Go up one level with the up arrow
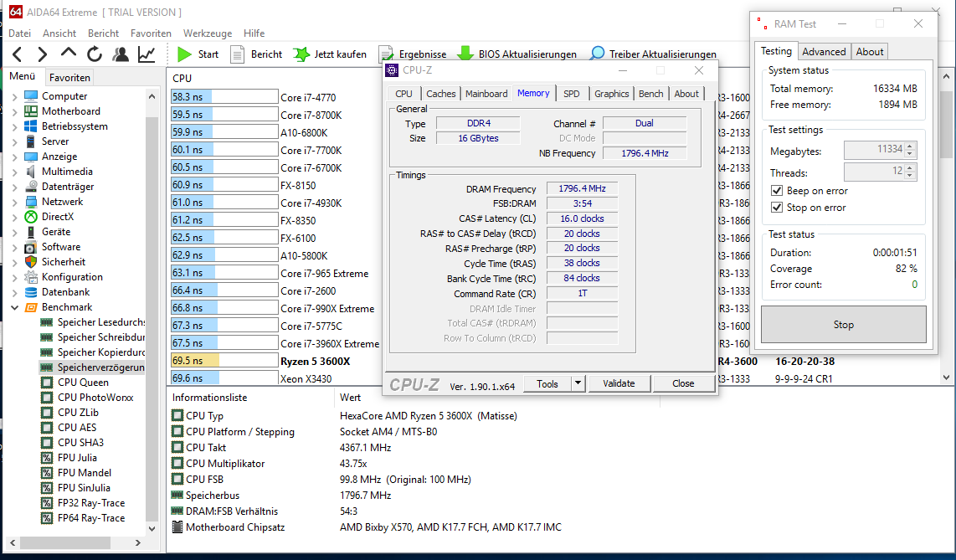This screenshot has height=560, width=956. click(x=69, y=53)
